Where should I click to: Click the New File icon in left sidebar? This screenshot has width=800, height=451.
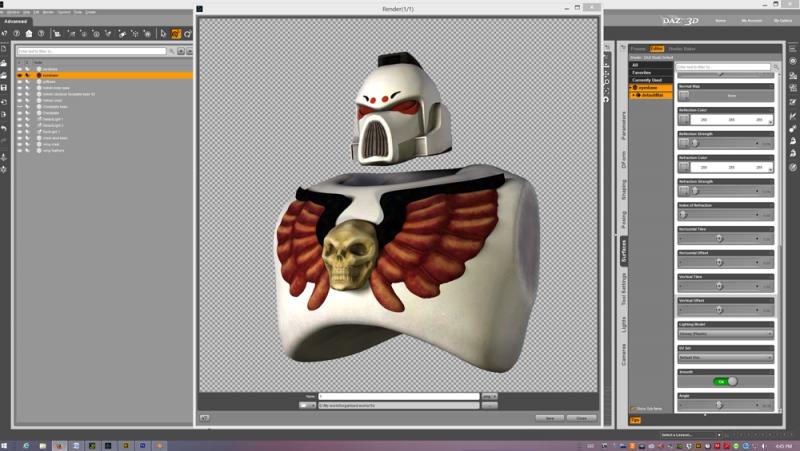click(x=4, y=49)
